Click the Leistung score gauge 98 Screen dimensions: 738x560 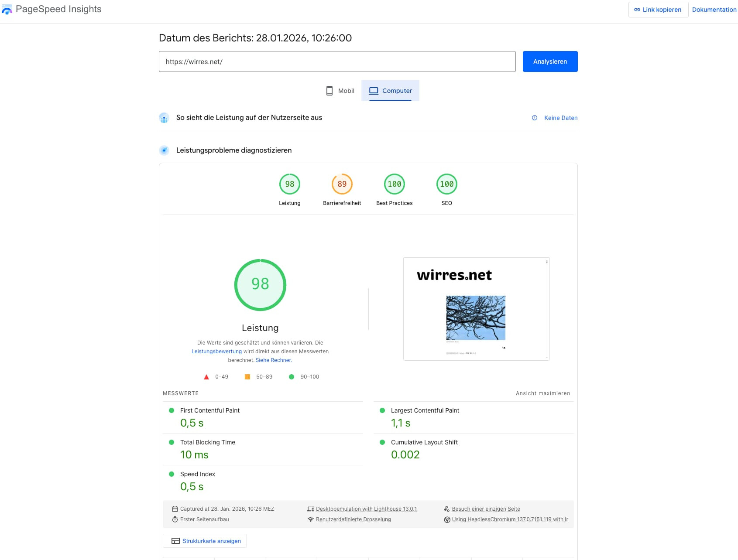point(289,184)
